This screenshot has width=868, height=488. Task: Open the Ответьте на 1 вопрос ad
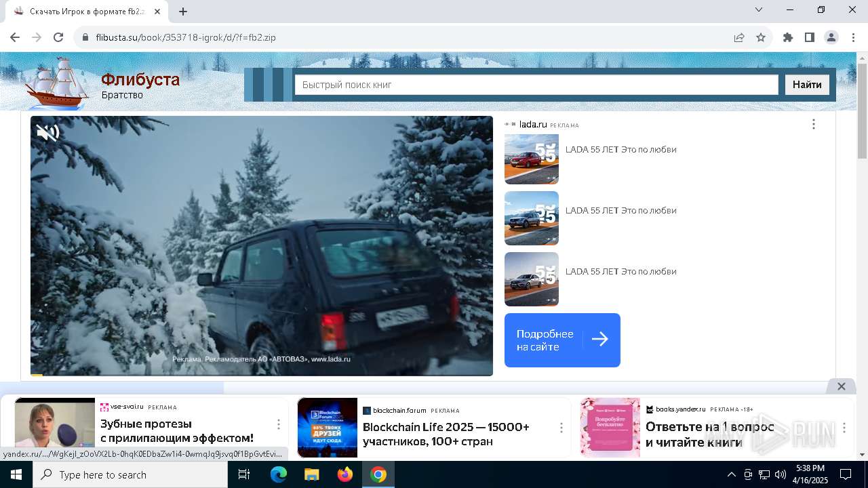coord(709,434)
